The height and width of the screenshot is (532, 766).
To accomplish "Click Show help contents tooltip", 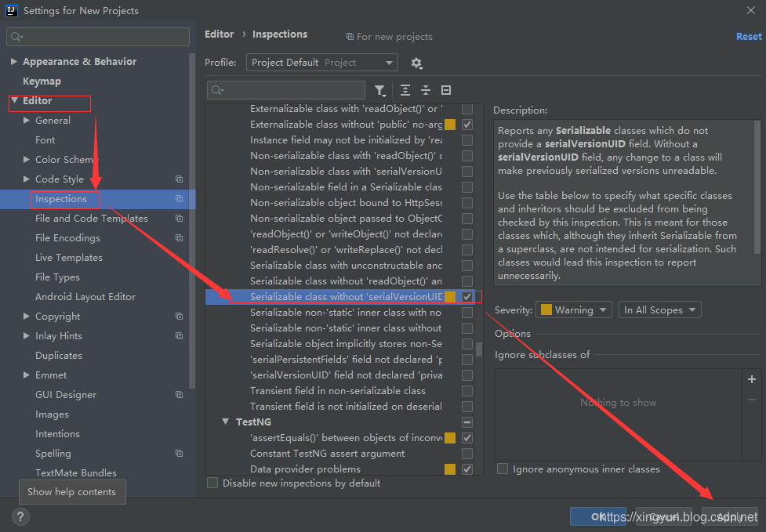I will [72, 492].
